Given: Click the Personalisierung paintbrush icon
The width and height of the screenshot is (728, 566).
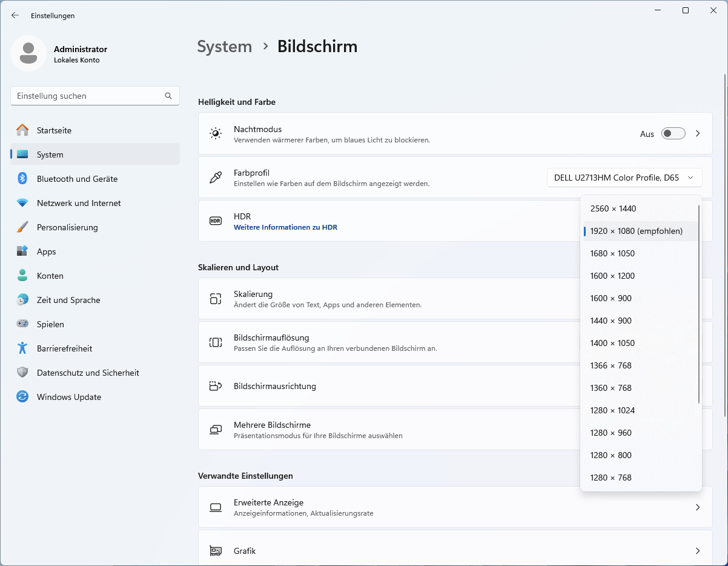Looking at the screenshot, I should pyautogui.click(x=22, y=227).
